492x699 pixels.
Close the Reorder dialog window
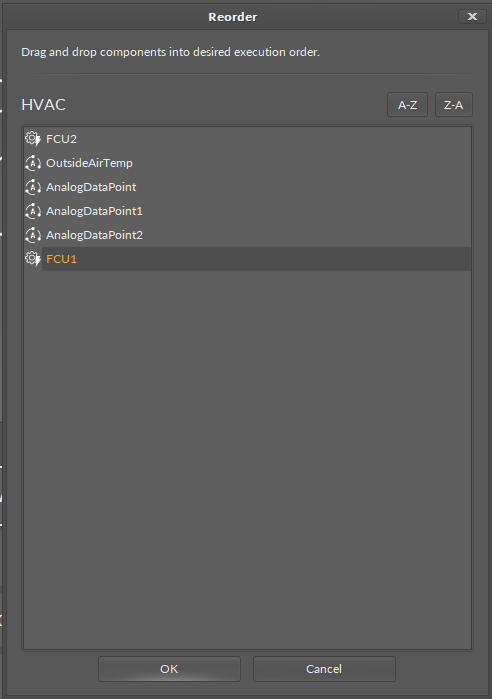coord(472,16)
